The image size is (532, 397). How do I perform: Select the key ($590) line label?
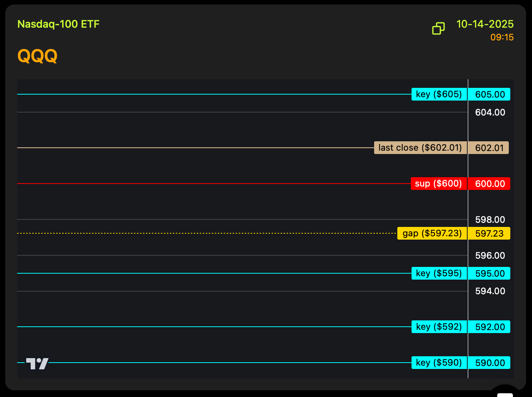(439, 363)
